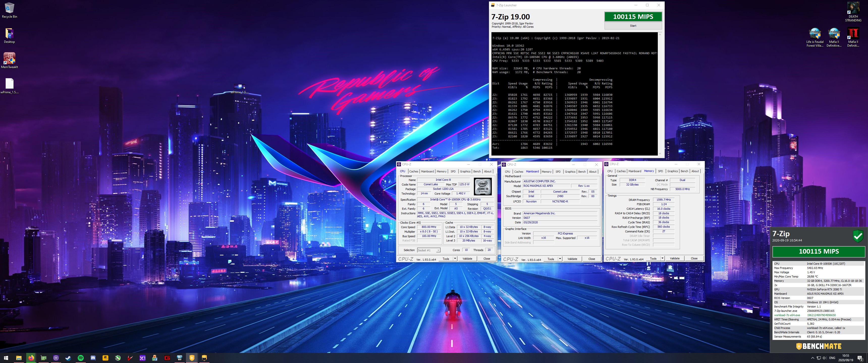This screenshot has height=363, width=868.
Task: Open the green circuit-board app in taskbar
Action: click(43, 358)
